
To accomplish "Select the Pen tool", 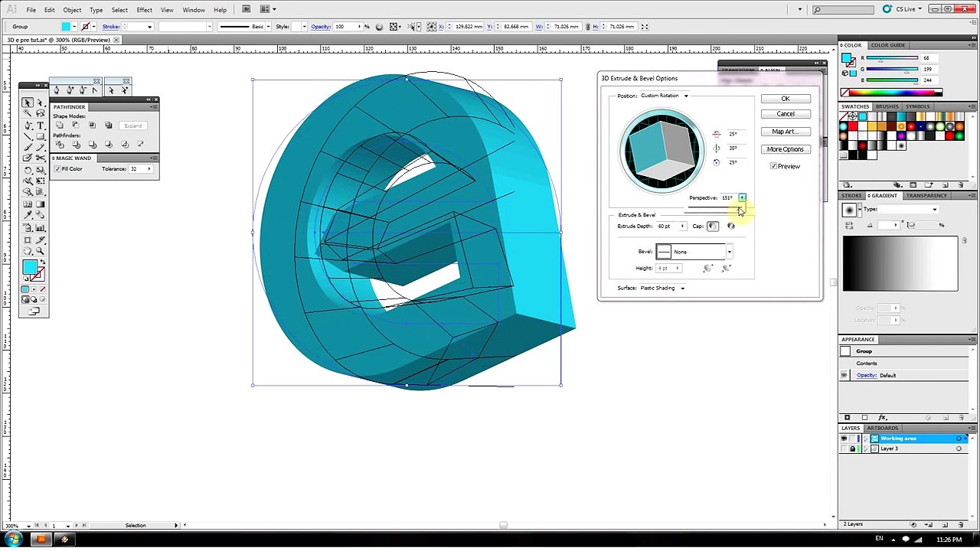I will coord(28,126).
